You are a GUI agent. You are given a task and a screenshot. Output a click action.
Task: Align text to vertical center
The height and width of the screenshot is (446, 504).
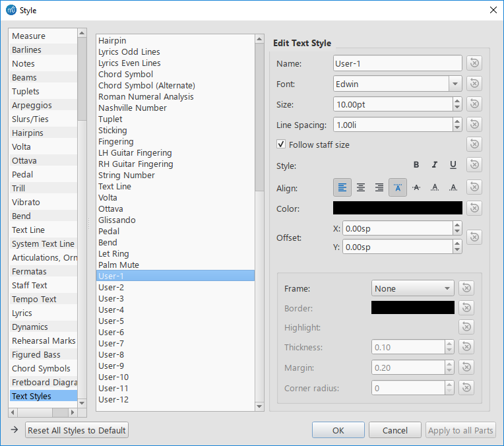416,187
